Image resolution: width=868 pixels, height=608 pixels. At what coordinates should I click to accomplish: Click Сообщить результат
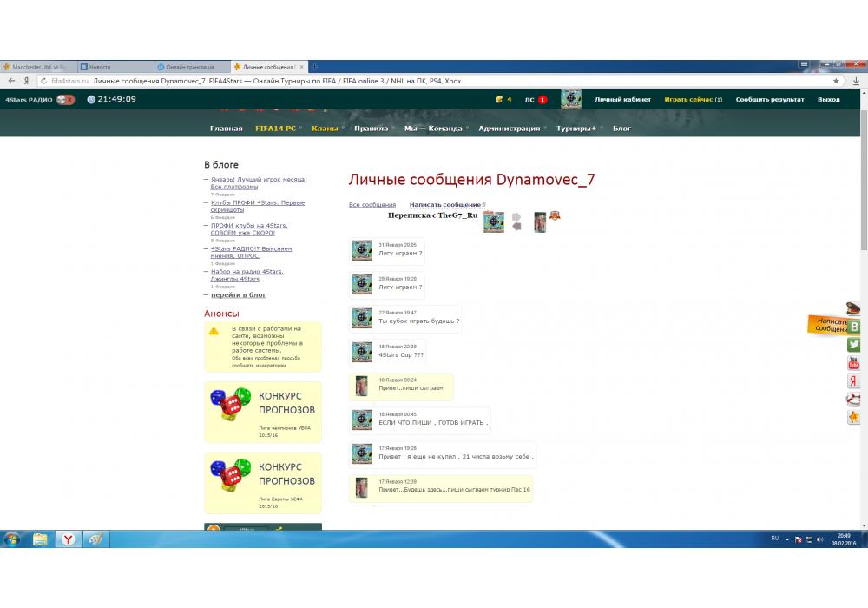click(x=769, y=100)
